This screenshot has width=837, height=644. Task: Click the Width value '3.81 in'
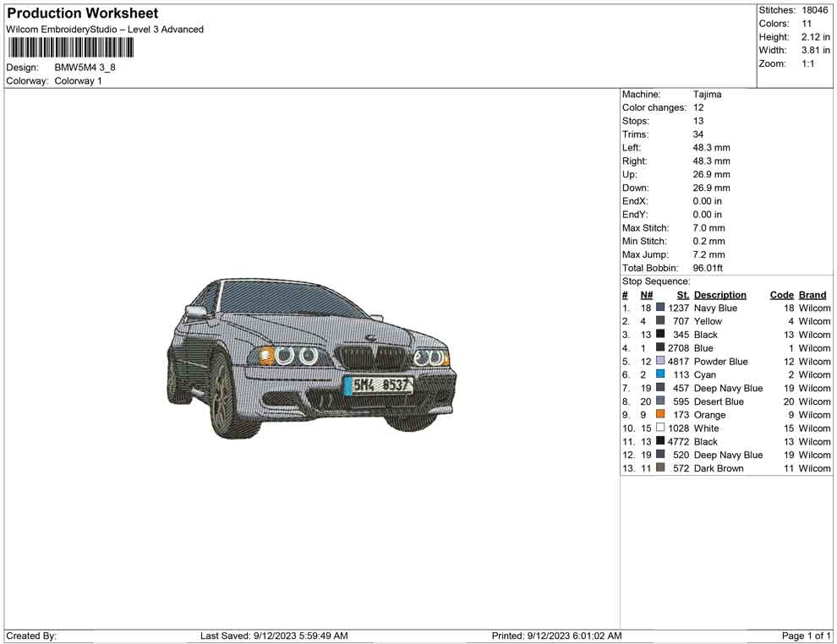pos(816,50)
